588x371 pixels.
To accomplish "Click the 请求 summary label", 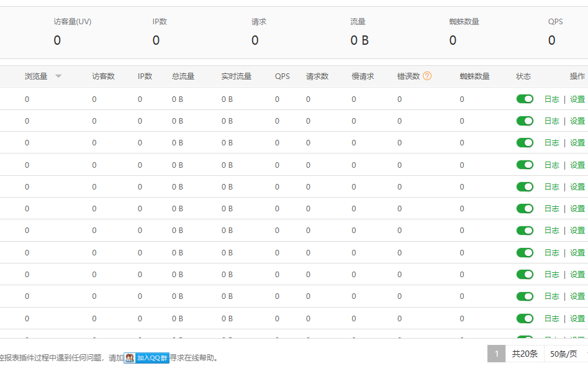I will tap(259, 21).
